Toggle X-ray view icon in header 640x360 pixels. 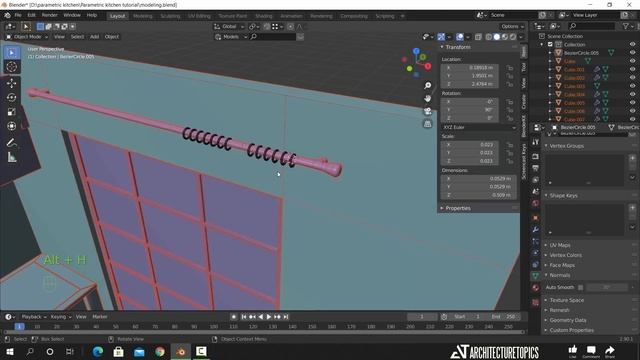(478, 37)
